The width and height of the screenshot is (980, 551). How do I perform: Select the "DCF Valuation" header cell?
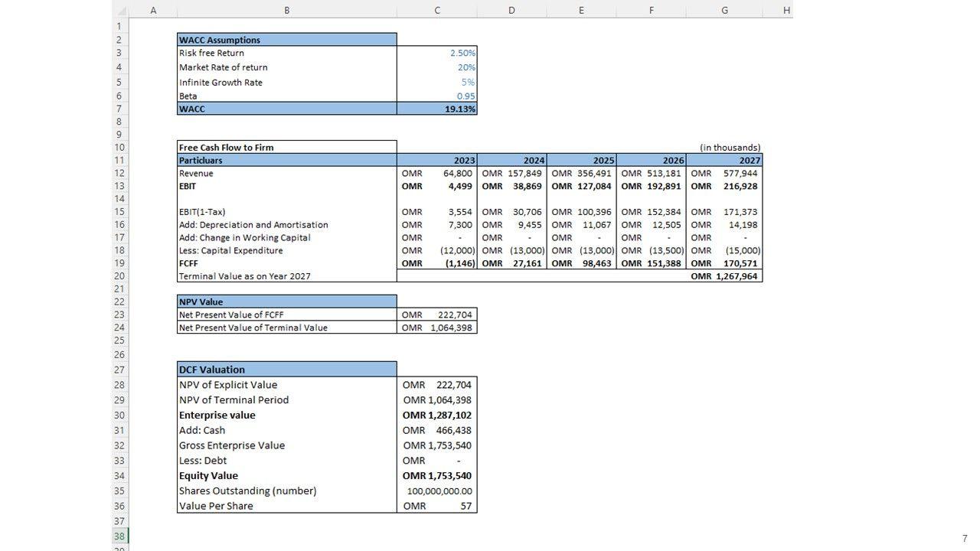(286, 369)
